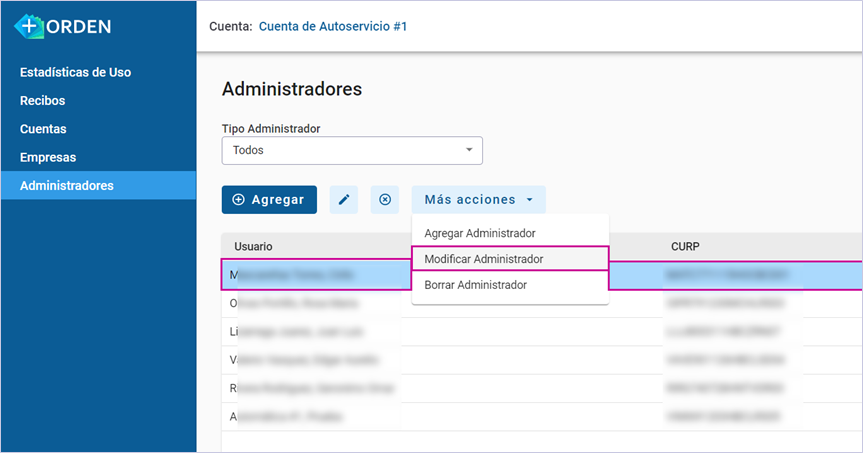Image resolution: width=863 pixels, height=453 pixels.
Task: Click the plus icon inside Agregar
Action: [x=238, y=200]
